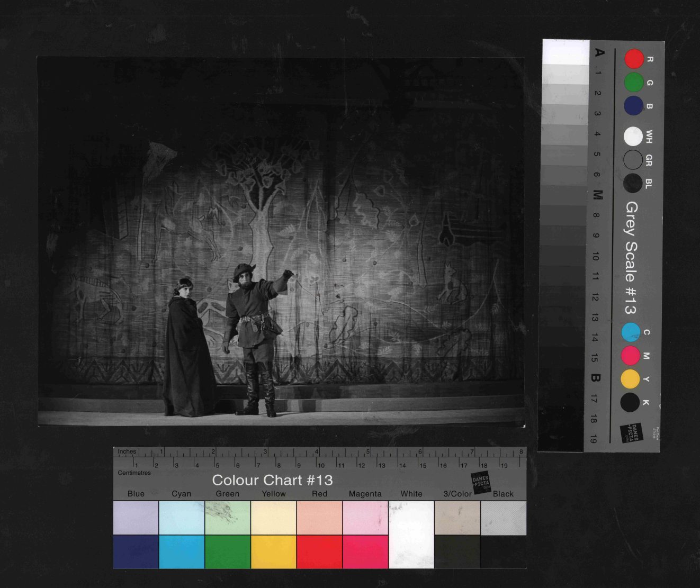Click the yellow circle labeled Y

pyautogui.click(x=630, y=379)
